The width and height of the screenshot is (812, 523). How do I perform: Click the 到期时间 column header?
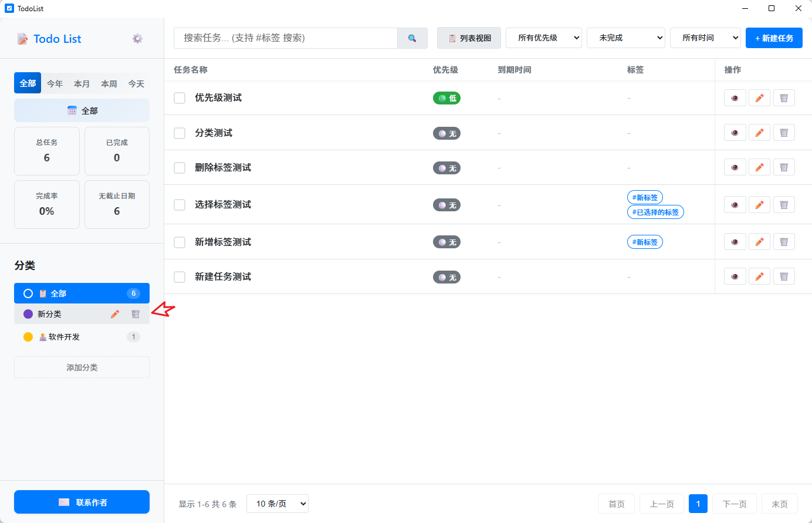point(515,70)
